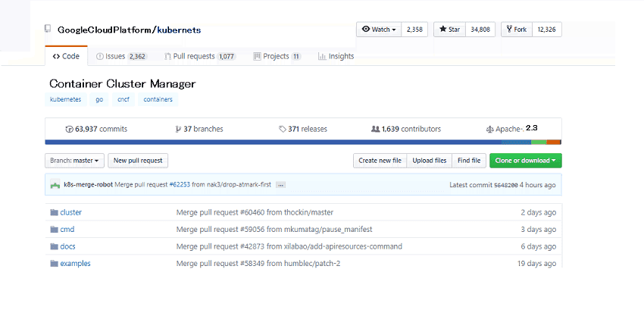This screenshot has width=644, height=313.
Task: Open commit message for pull request #60460
Action: (255, 212)
